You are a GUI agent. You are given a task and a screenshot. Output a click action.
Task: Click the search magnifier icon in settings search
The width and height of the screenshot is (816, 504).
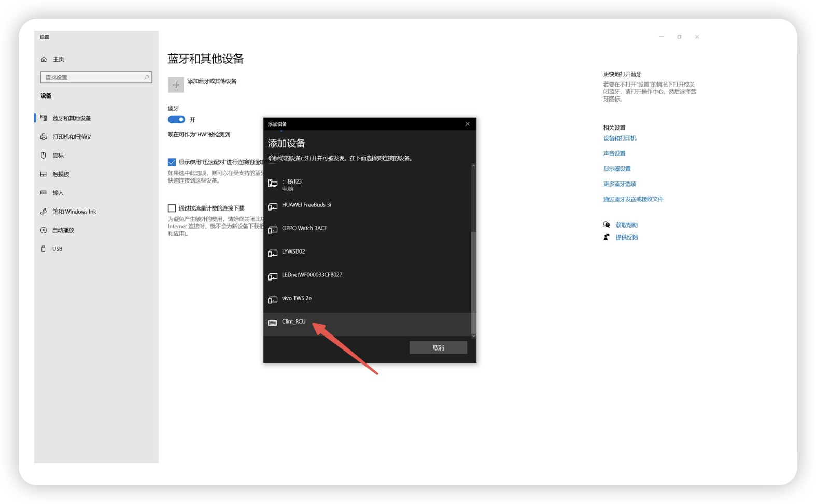tap(147, 77)
